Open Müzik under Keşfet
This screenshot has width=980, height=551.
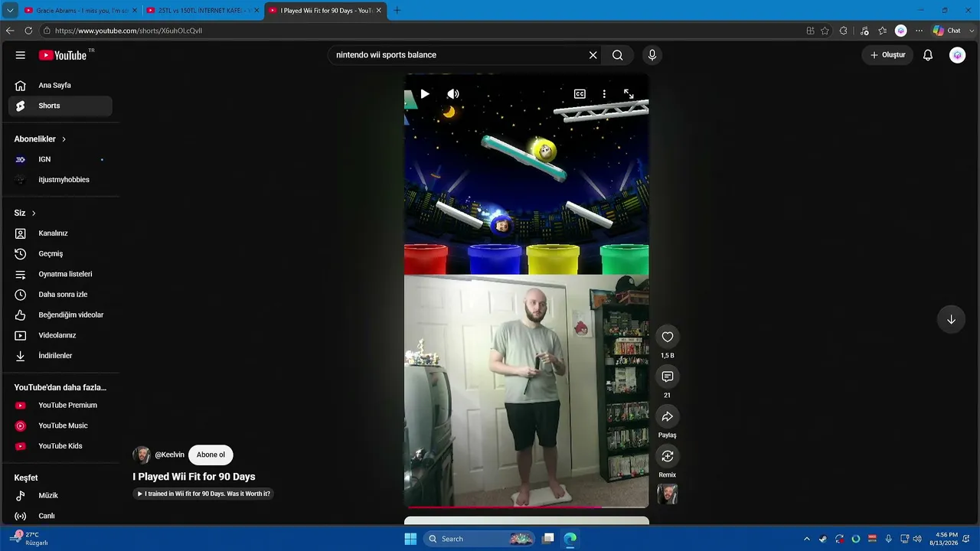point(60,495)
